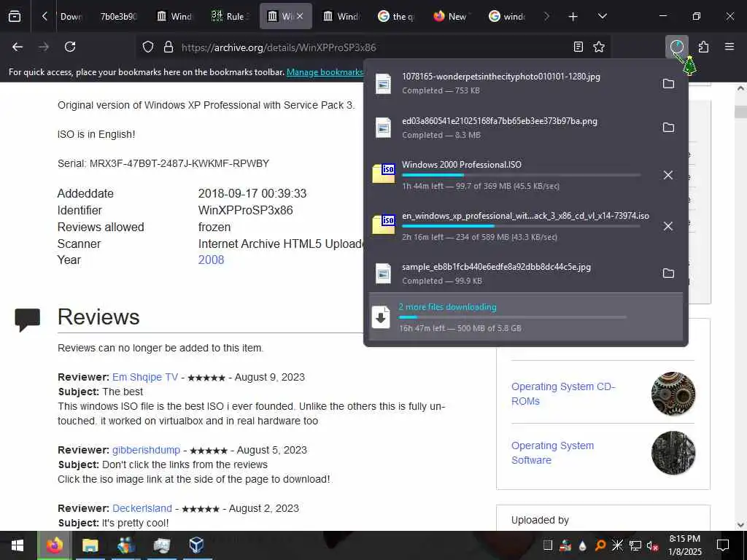Screen dimensions: 747x560
Task: Open the Firefox View icon
Action: [x=15, y=16]
